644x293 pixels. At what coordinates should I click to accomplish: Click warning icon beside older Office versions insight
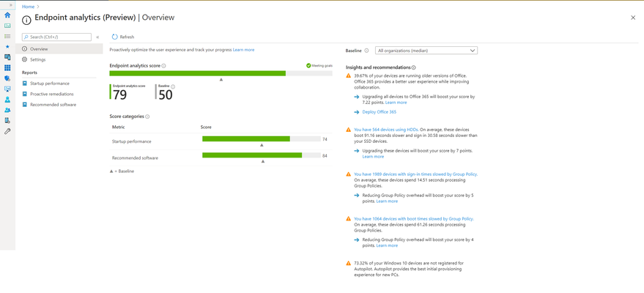348,76
